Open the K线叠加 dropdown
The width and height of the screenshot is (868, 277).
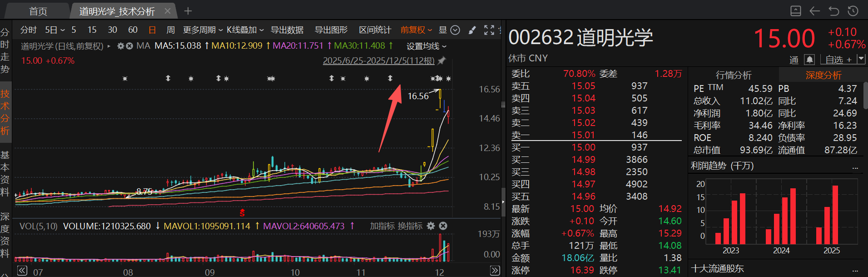(245, 30)
